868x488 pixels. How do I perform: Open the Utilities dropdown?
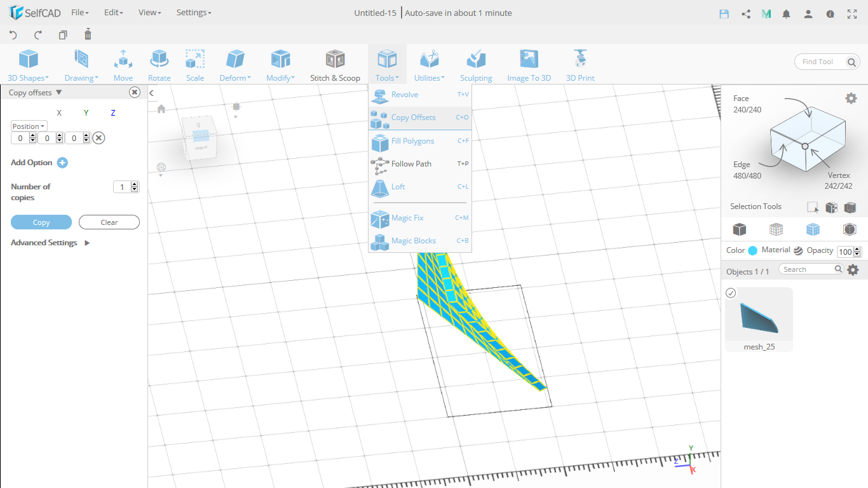tap(430, 66)
